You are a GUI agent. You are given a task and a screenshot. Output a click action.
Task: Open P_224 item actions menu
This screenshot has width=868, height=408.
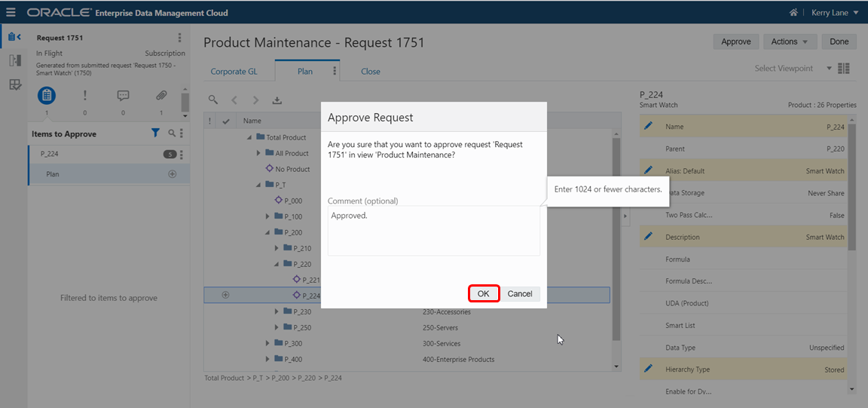tap(182, 155)
